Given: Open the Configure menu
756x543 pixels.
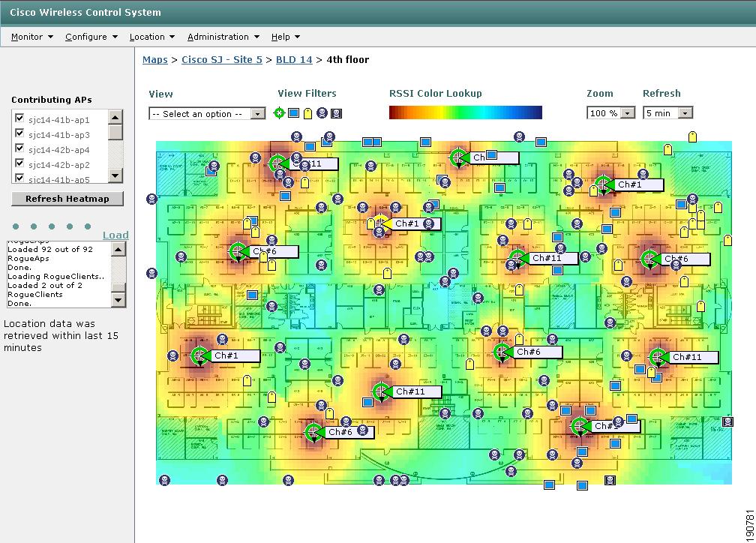Looking at the screenshot, I should [91, 37].
